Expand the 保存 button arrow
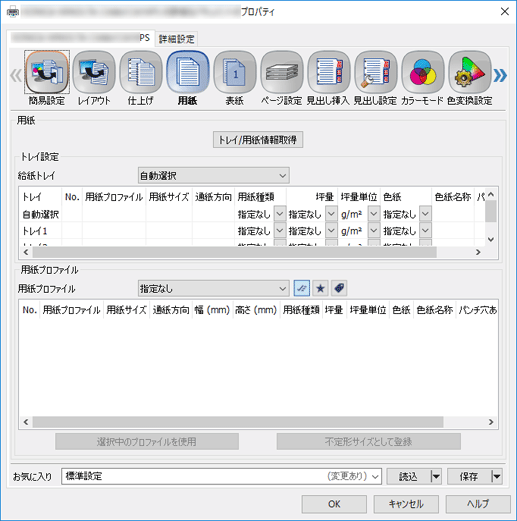The image size is (517, 521). pos(497,476)
